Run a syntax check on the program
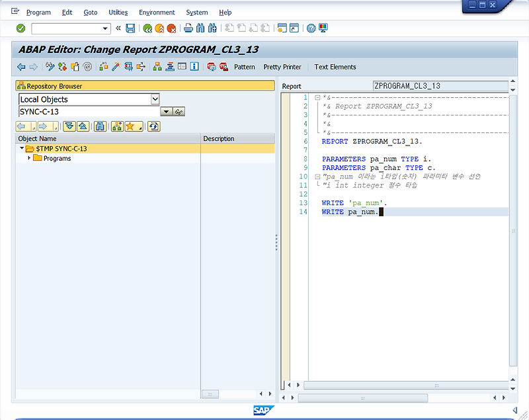This screenshot has height=420, width=529. coord(49,66)
